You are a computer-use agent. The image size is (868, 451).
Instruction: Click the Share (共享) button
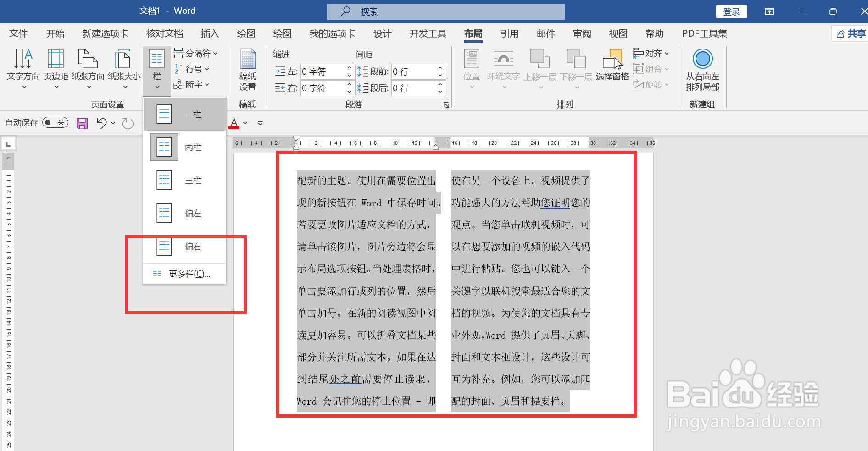pyautogui.click(x=851, y=33)
